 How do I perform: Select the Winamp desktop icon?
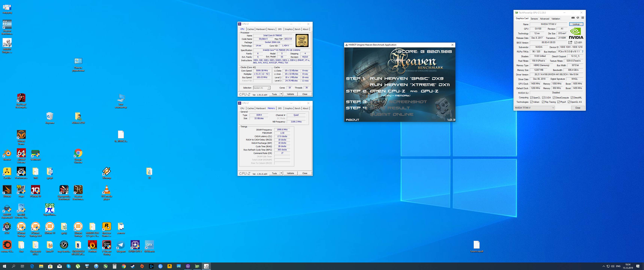pos(107,173)
